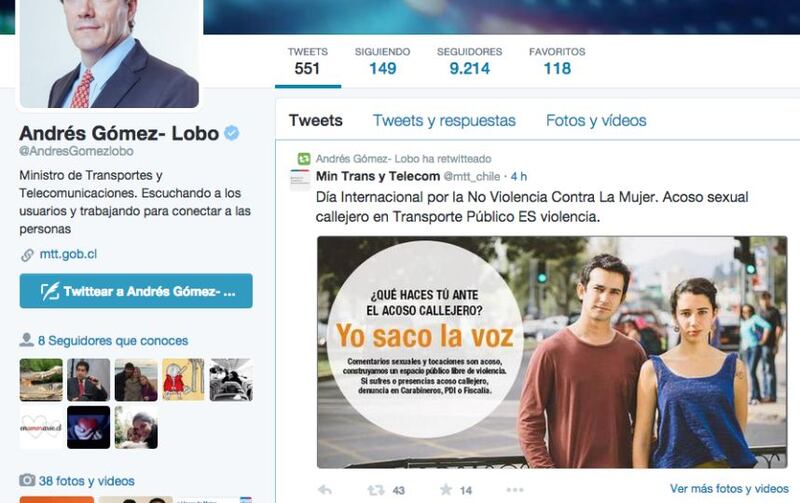Open the three-dots more options on tweet
The width and height of the screenshot is (800, 503).
point(515,490)
